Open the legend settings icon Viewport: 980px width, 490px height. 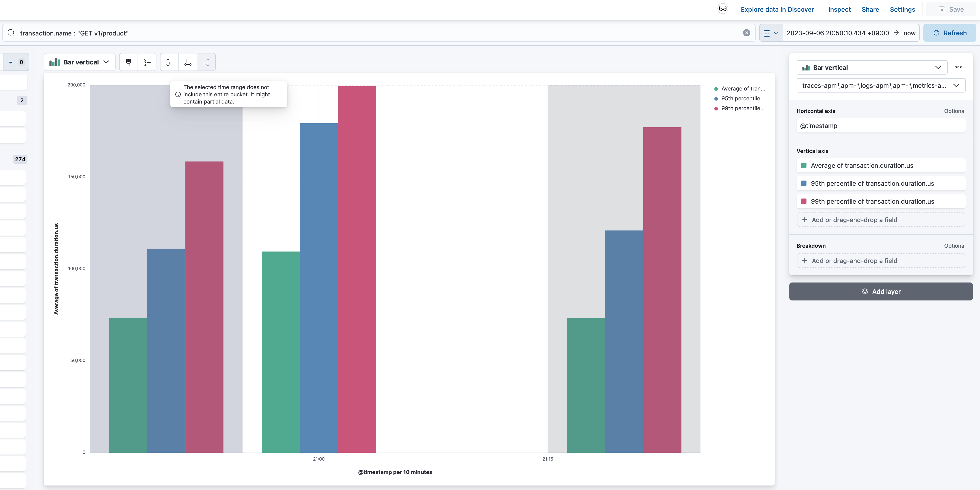click(147, 62)
